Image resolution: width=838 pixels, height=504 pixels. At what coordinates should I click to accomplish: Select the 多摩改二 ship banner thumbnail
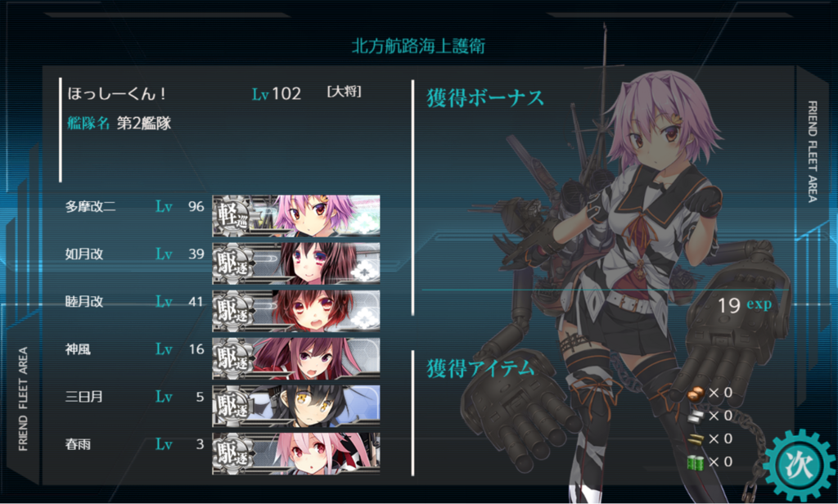point(296,215)
